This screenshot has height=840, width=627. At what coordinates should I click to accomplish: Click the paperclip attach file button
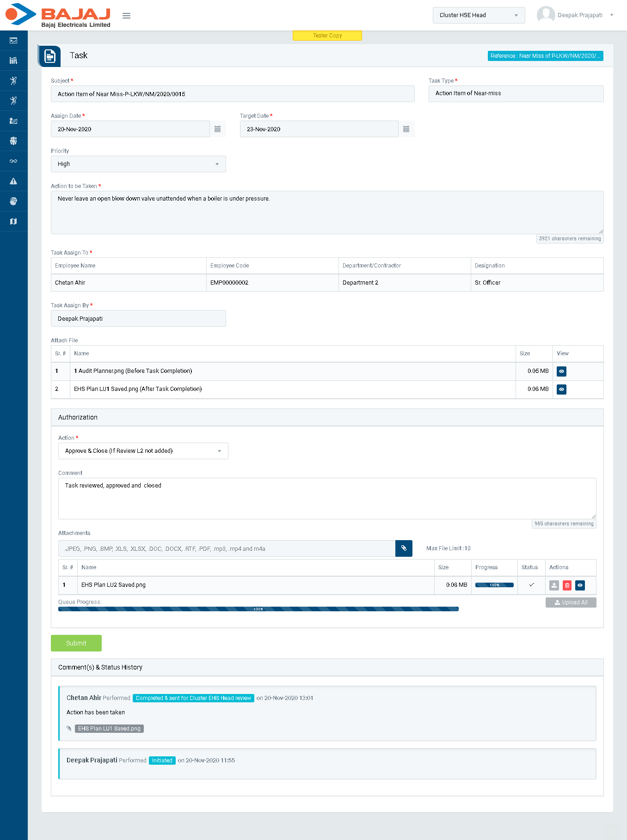click(x=404, y=548)
